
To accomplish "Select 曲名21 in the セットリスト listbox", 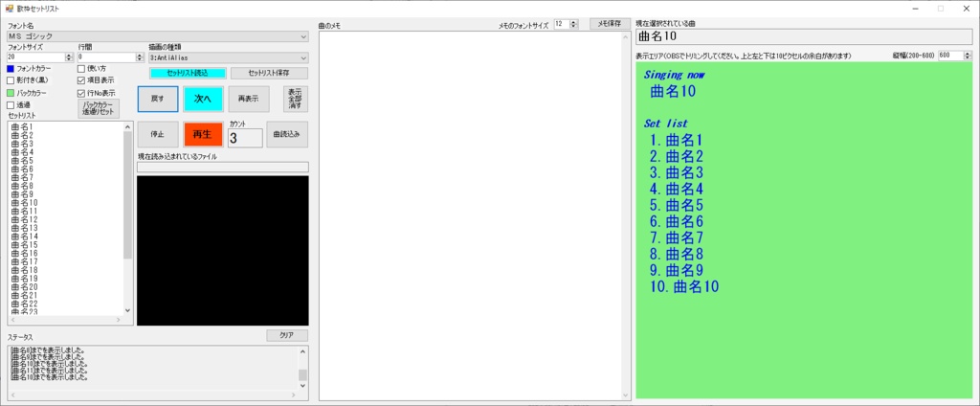I will pos(24,295).
